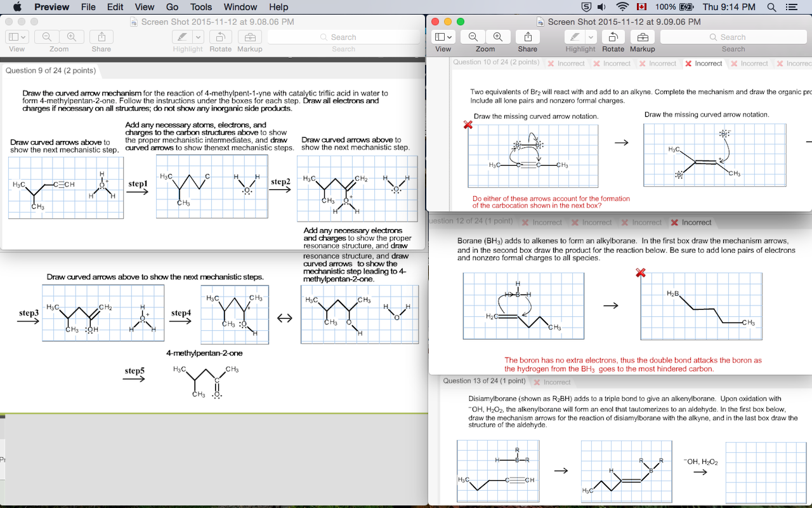The image size is (812, 508).
Task: Open the View menu in the menu bar
Action: pyautogui.click(x=145, y=7)
